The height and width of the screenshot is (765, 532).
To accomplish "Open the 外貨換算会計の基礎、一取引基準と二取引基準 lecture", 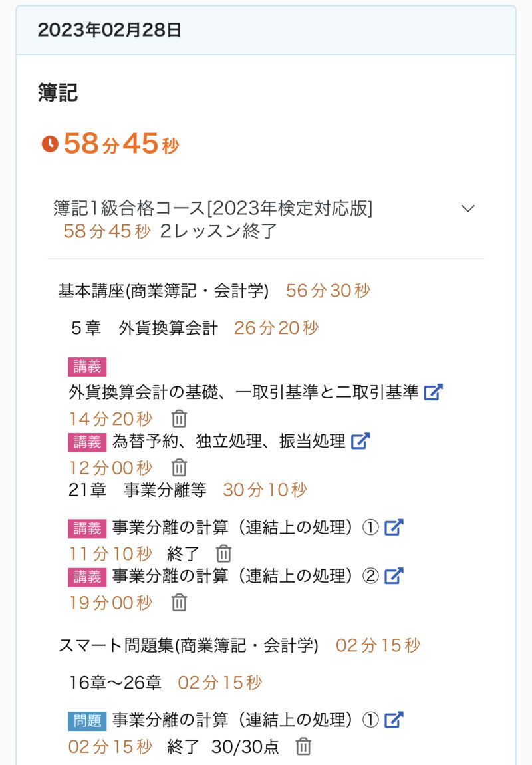I will [243, 392].
